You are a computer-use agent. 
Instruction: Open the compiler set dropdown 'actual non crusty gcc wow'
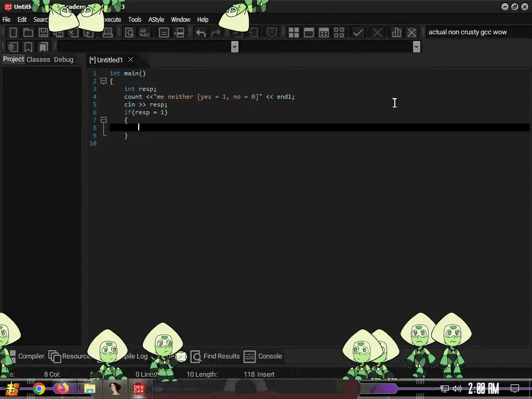point(478,32)
